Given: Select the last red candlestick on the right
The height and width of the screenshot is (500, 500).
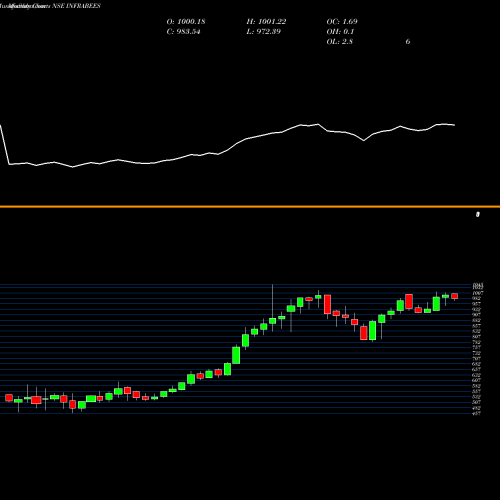Looking at the screenshot, I should pyautogui.click(x=455, y=296).
